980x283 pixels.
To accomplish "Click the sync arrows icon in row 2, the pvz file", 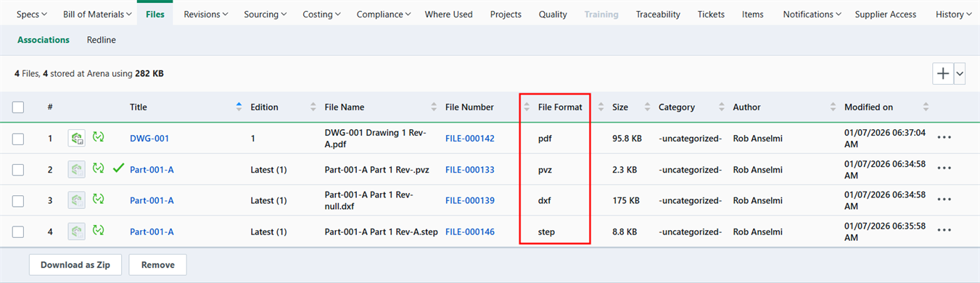I will pyautogui.click(x=99, y=168).
